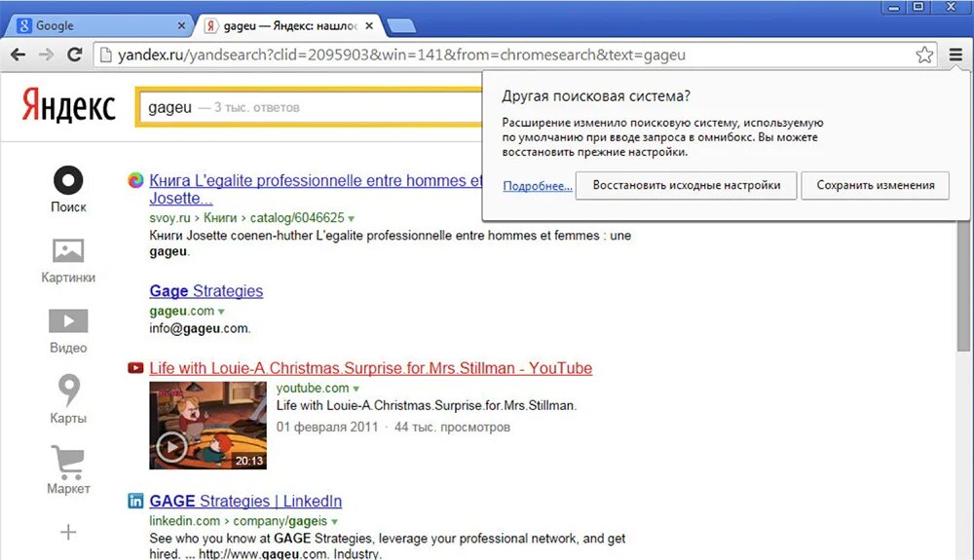The image size is (974, 560).
Task: Click linkedin.com green URL
Action: (x=184, y=521)
